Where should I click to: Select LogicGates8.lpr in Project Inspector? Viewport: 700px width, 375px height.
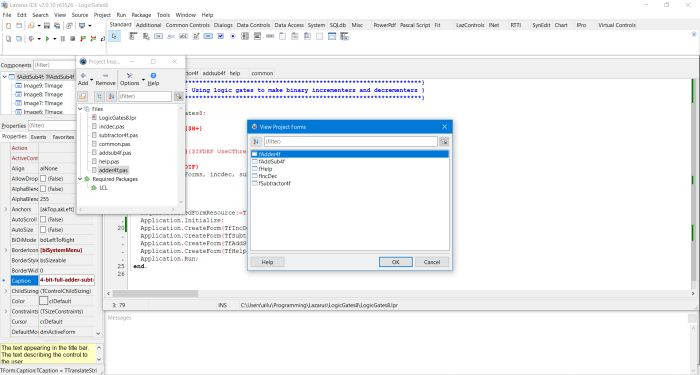point(117,118)
